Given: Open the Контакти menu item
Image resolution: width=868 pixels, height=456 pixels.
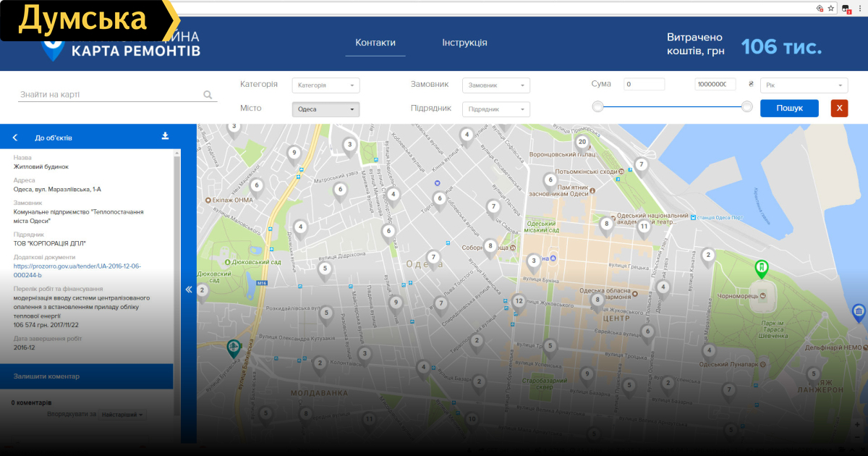Looking at the screenshot, I should (x=375, y=43).
